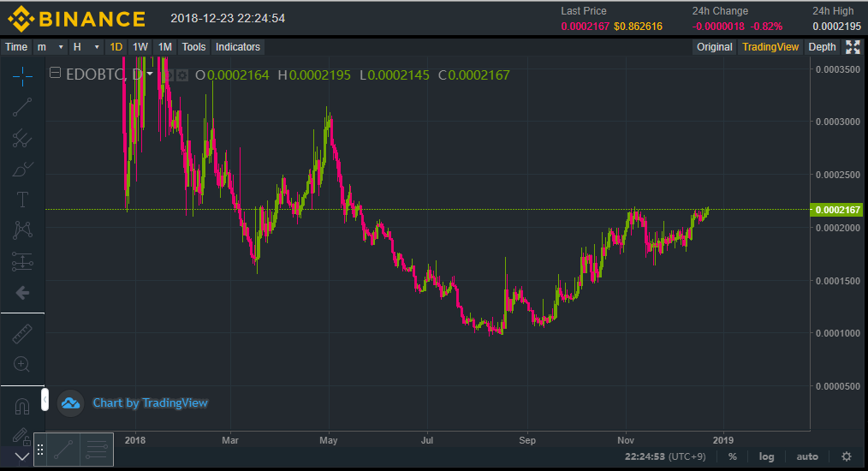This screenshot has height=471, width=868.
Task: Toggle the log scale option
Action: pyautogui.click(x=766, y=456)
